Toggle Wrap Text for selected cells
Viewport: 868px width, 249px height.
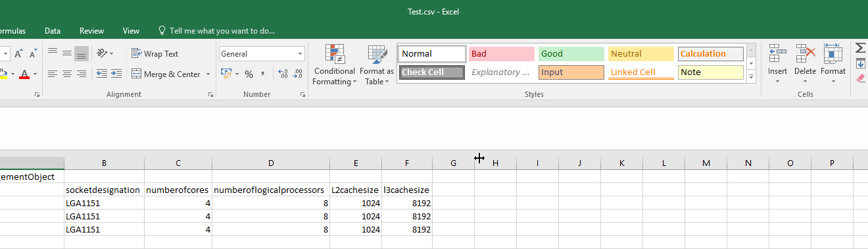[155, 53]
